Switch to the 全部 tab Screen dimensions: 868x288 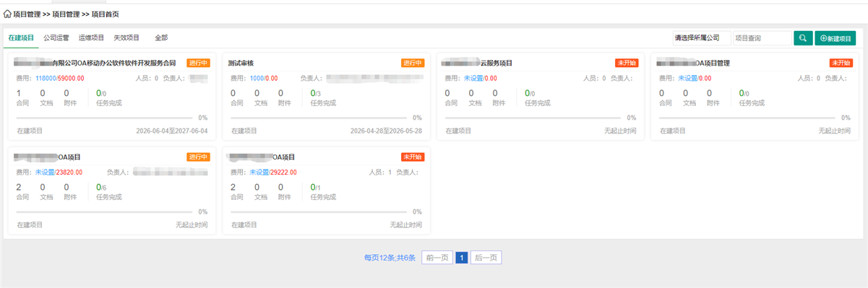(161, 38)
